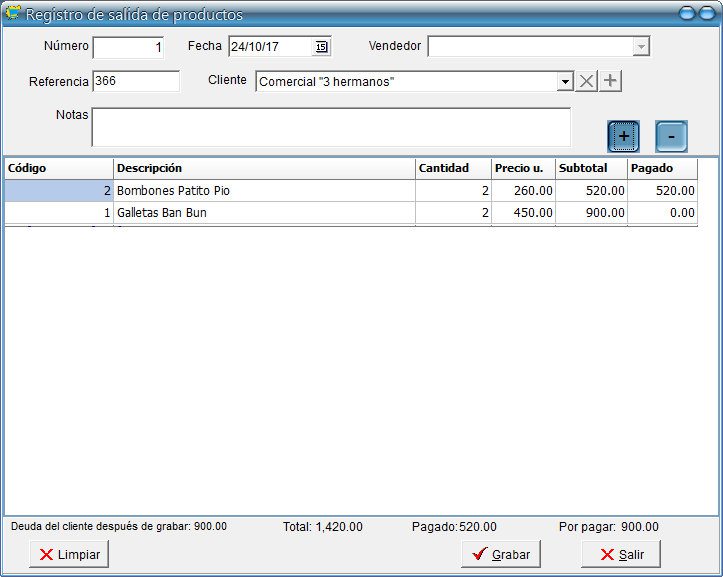
Task: Click the "Total: 1,420.00" label
Action: [x=323, y=527]
